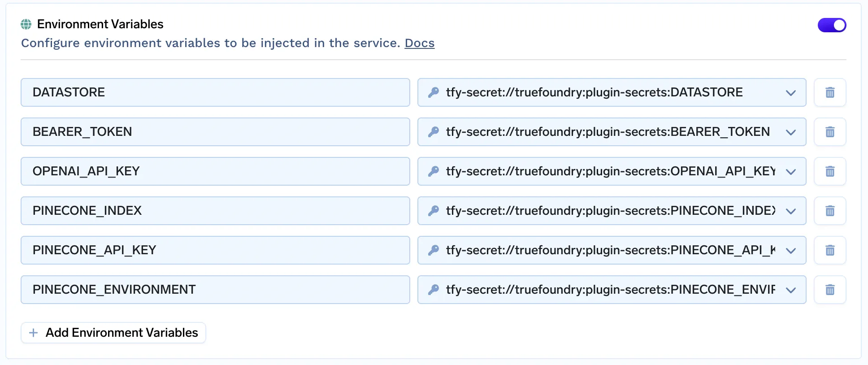The height and width of the screenshot is (365, 868).
Task: Click Add Environment Variables button
Action: tap(113, 333)
